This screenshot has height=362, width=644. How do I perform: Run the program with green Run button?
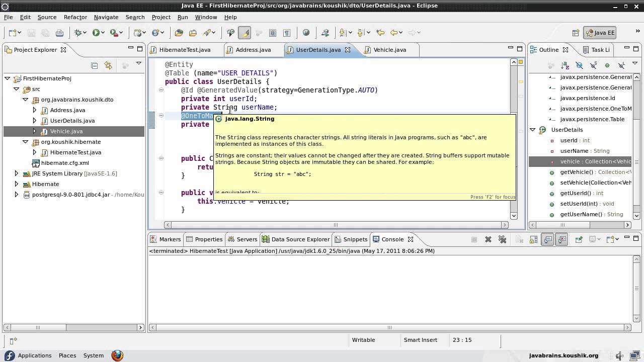(96, 33)
